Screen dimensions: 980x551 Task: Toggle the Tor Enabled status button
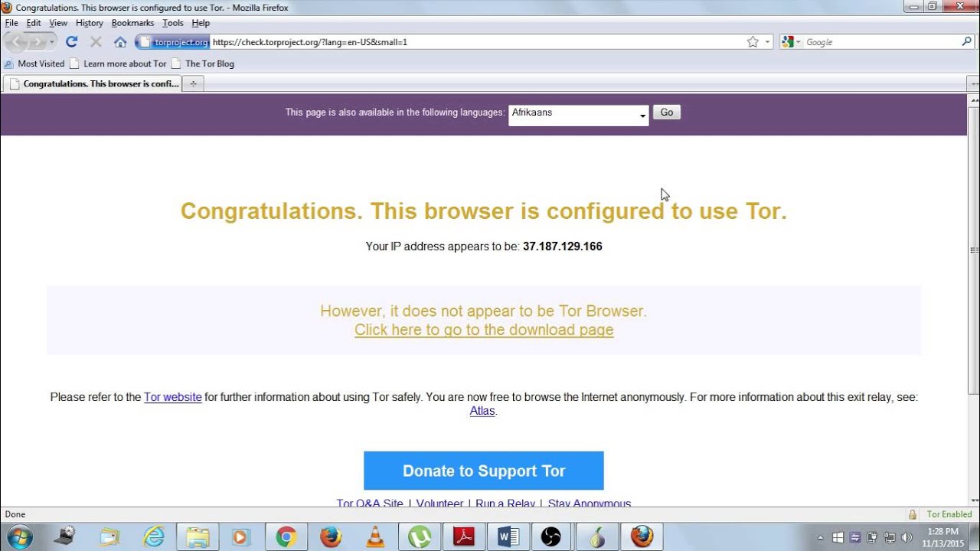[x=949, y=514]
